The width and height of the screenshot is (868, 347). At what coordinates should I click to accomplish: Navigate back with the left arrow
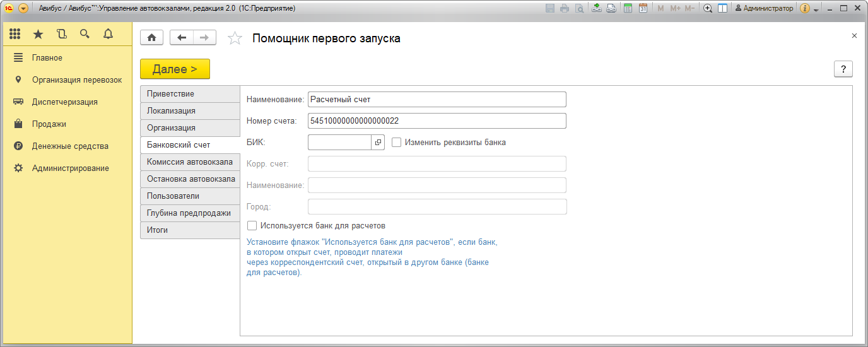(x=182, y=38)
